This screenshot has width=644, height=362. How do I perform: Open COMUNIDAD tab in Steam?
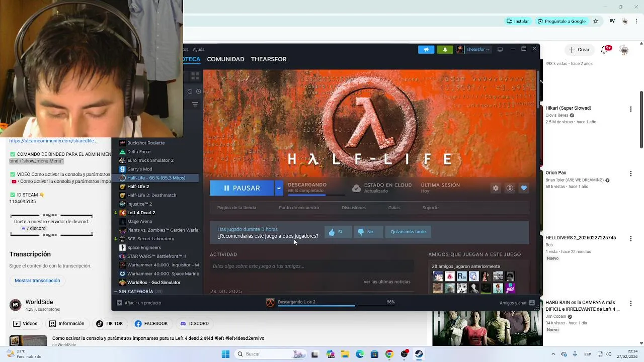pyautogui.click(x=225, y=59)
